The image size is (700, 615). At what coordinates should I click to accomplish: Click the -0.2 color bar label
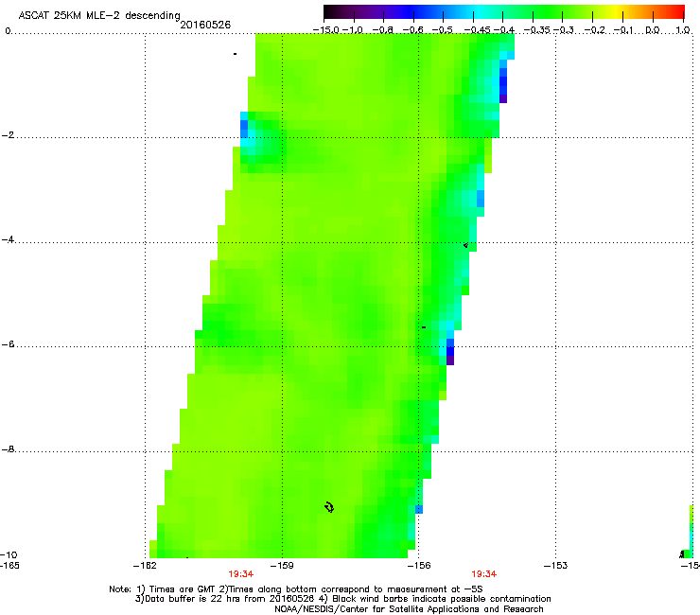click(x=595, y=30)
